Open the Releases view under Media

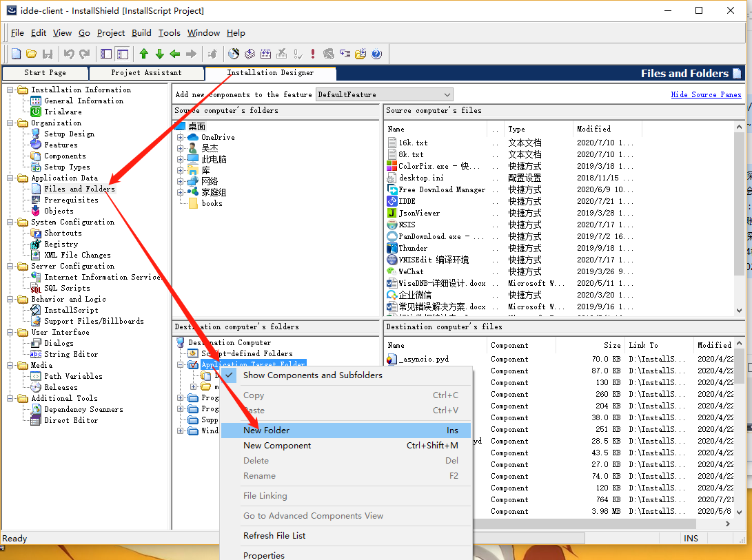[x=61, y=387]
